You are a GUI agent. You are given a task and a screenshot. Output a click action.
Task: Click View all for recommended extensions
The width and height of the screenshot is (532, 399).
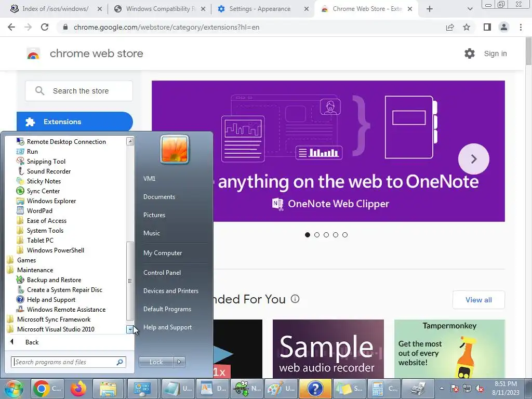click(x=478, y=300)
